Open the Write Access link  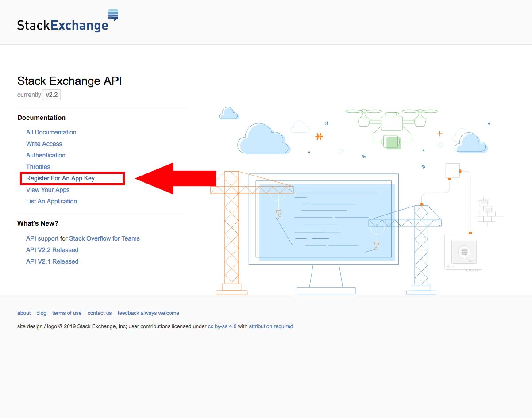click(44, 144)
